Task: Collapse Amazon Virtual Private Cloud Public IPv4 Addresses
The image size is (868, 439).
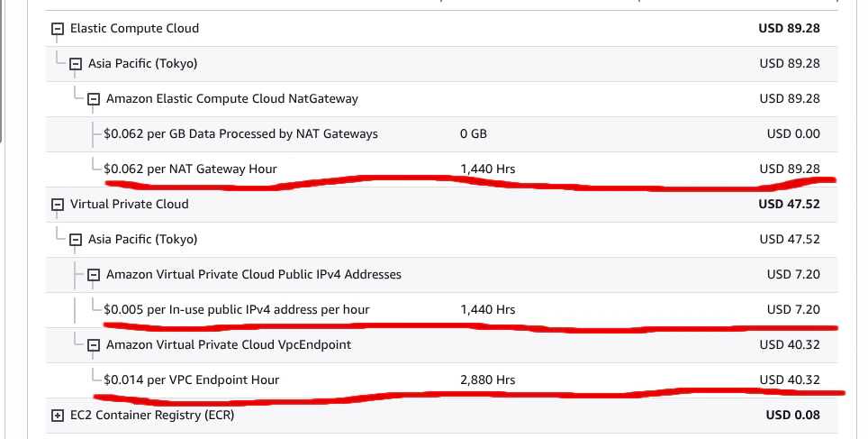Action: tap(94, 275)
